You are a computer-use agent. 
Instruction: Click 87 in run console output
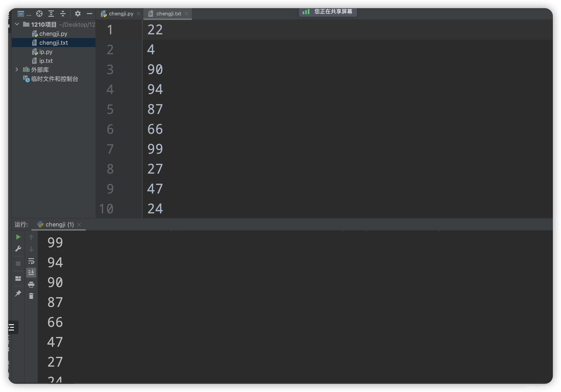point(55,302)
